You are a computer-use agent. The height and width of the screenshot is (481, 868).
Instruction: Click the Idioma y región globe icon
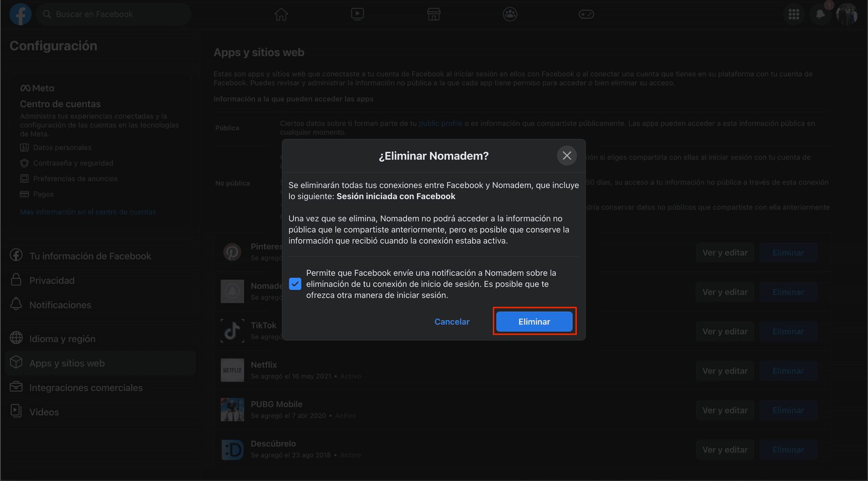click(16, 338)
